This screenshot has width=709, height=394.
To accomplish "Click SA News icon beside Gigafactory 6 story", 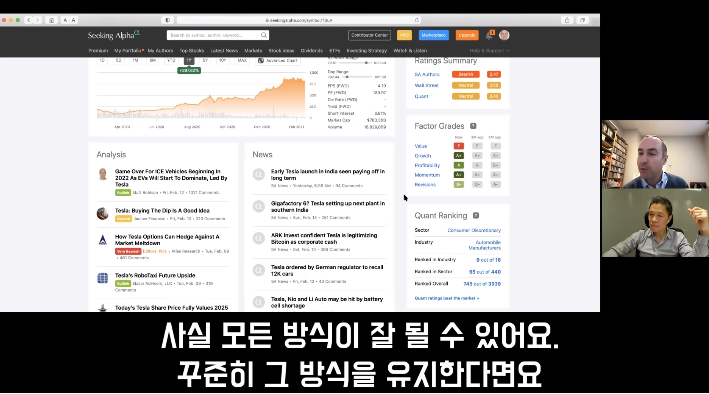I will click(259, 206).
